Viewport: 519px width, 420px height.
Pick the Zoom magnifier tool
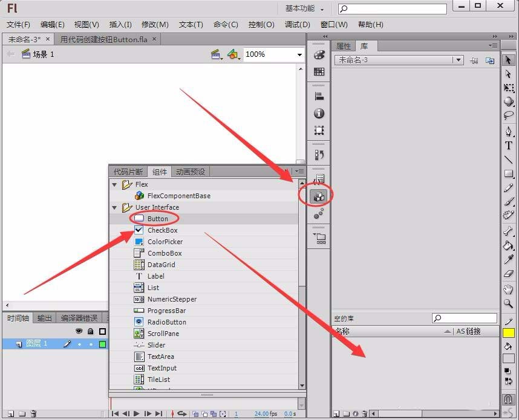(509, 303)
